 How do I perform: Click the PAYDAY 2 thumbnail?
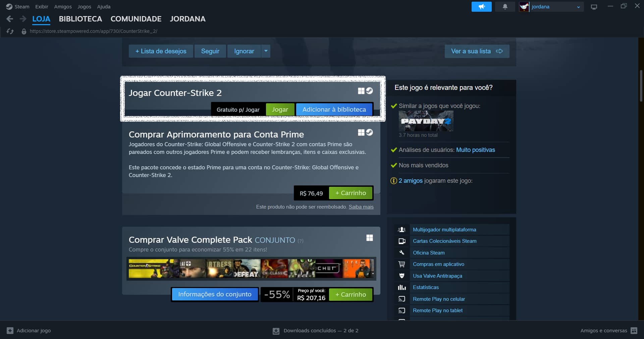tap(426, 121)
